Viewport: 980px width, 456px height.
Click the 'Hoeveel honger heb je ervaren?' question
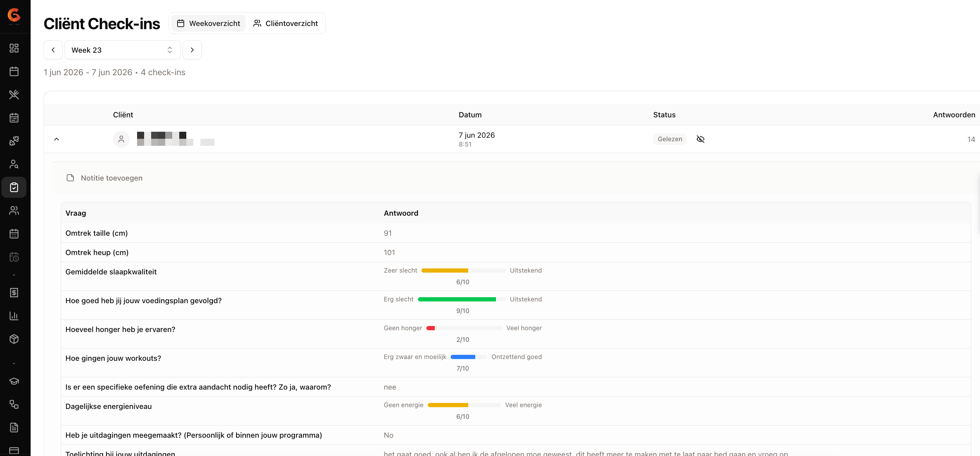[x=120, y=330]
